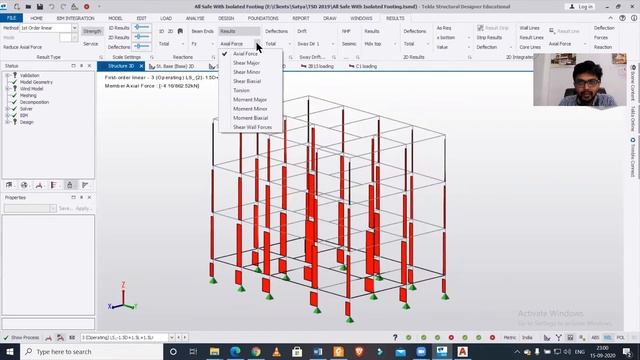Switch to the St. Base (Base) 2D view tab
640x360 pixels.
click(x=174, y=66)
